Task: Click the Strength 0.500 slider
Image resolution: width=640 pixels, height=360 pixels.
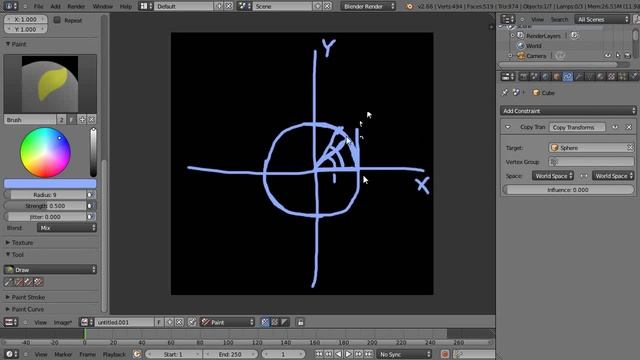Action: pos(46,206)
